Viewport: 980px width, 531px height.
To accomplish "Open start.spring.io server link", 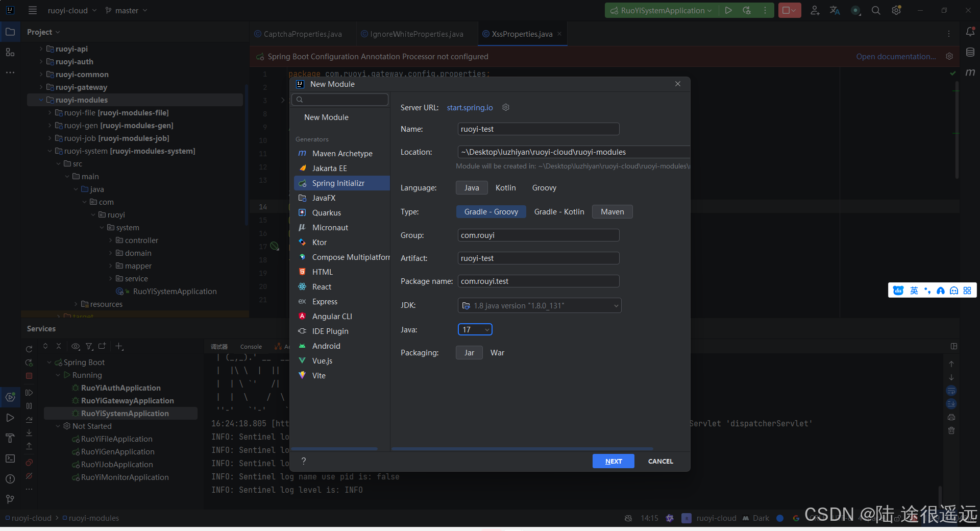I will tap(470, 107).
